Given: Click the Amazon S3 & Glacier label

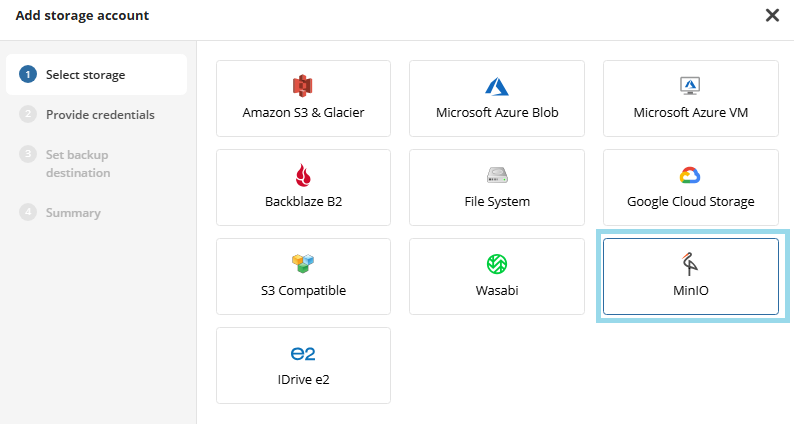Looking at the screenshot, I should [303, 112].
